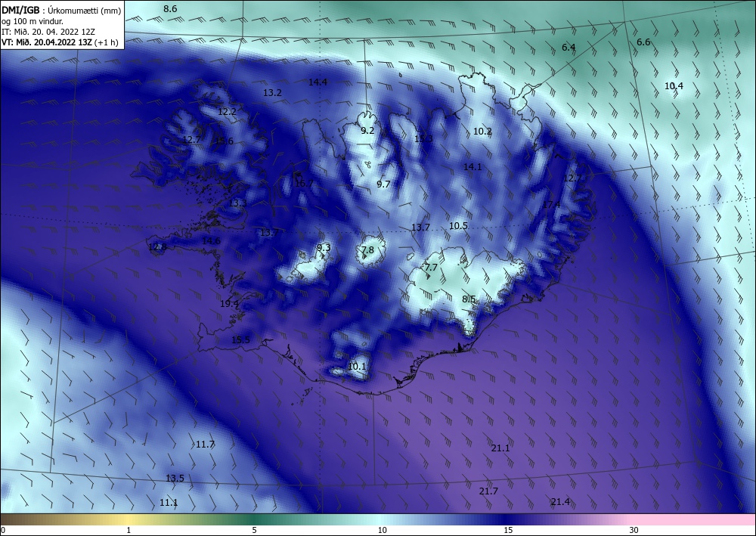Viewport: 756px width, 536px height.
Task: Click the title text 'DMI/IGB : Úrkomumætti (mm)'
Action: [x=61, y=10]
